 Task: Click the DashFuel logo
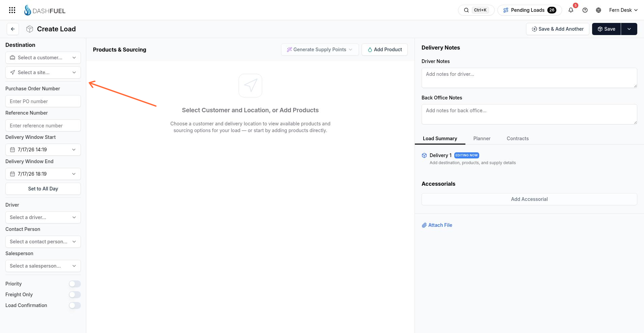click(x=45, y=10)
